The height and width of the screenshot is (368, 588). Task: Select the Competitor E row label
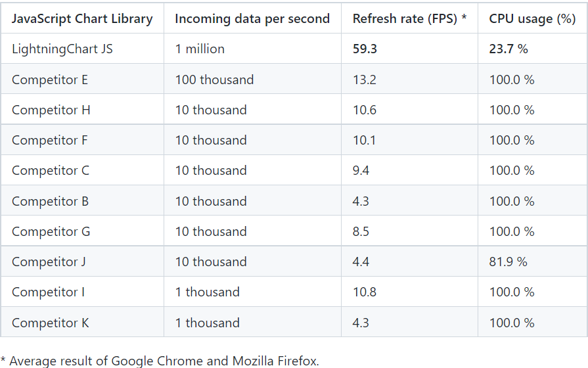[x=50, y=80]
